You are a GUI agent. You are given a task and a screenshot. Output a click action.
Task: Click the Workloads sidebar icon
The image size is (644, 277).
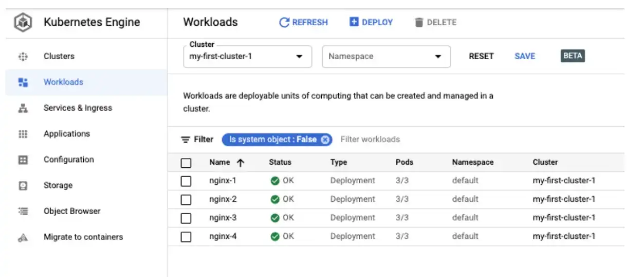(23, 82)
